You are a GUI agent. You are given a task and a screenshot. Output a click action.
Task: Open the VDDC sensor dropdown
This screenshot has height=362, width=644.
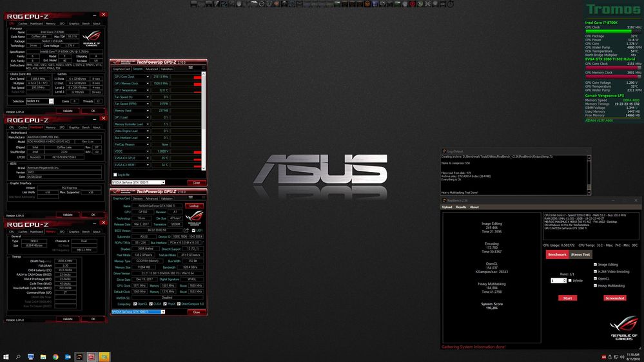(148, 151)
